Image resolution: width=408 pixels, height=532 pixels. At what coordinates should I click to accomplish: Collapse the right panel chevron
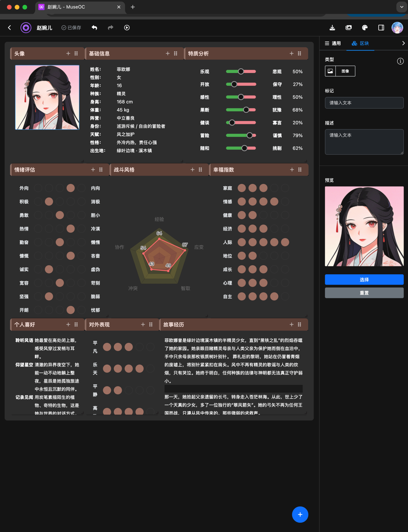(403, 43)
